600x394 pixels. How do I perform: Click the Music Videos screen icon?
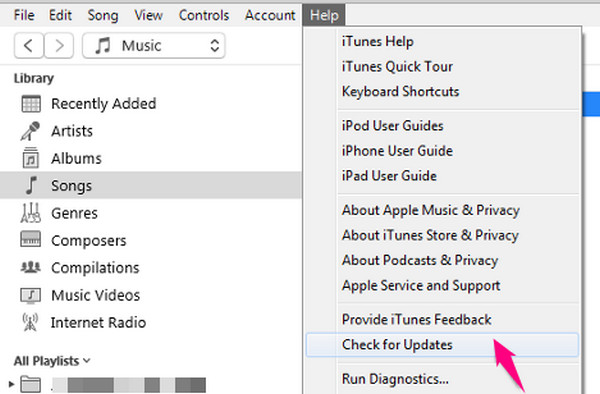[x=30, y=295]
